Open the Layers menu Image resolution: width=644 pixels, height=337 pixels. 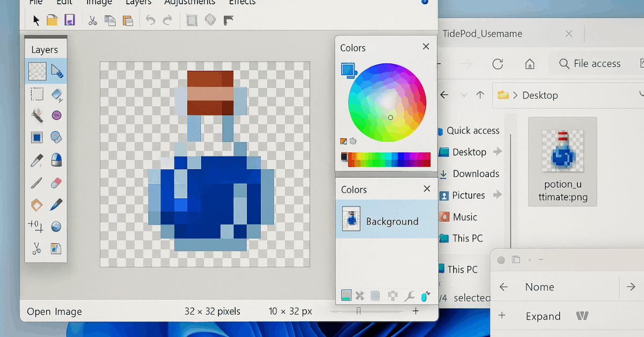pyautogui.click(x=138, y=2)
